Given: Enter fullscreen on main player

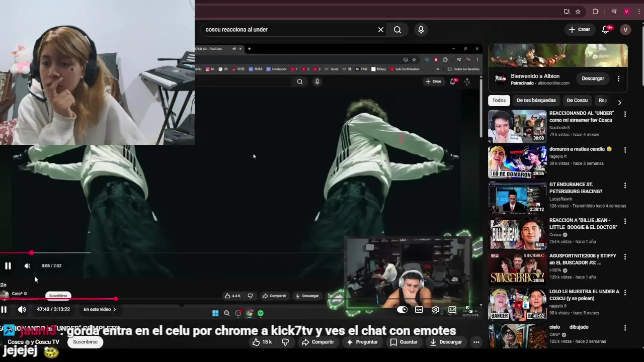Looking at the screenshot, I should pyautogui.click(x=468, y=310).
